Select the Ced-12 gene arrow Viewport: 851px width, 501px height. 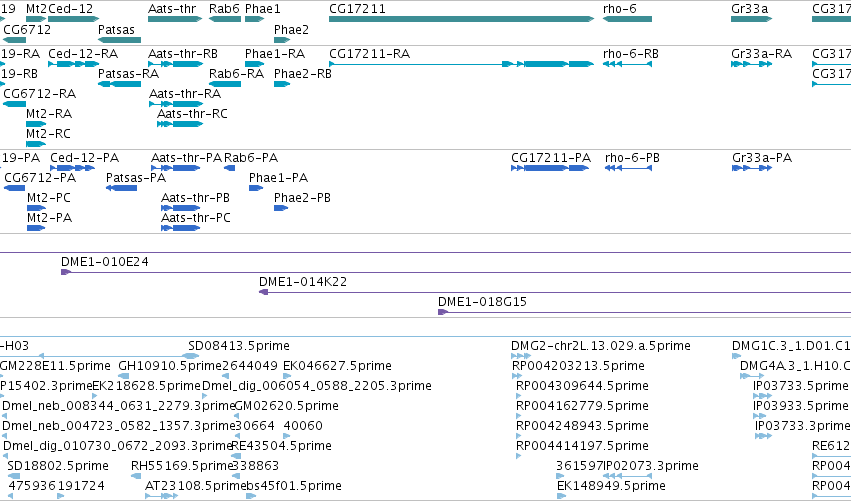pos(74,19)
